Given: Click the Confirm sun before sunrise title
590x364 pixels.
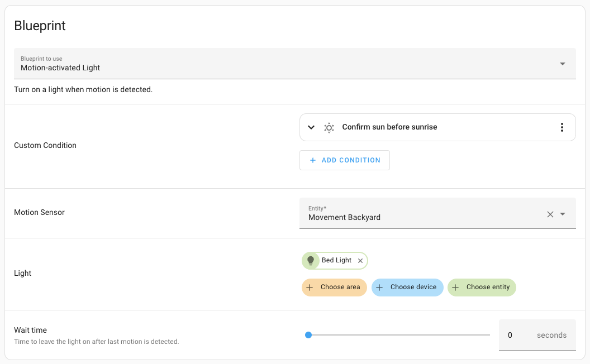Looking at the screenshot, I should 389,127.
